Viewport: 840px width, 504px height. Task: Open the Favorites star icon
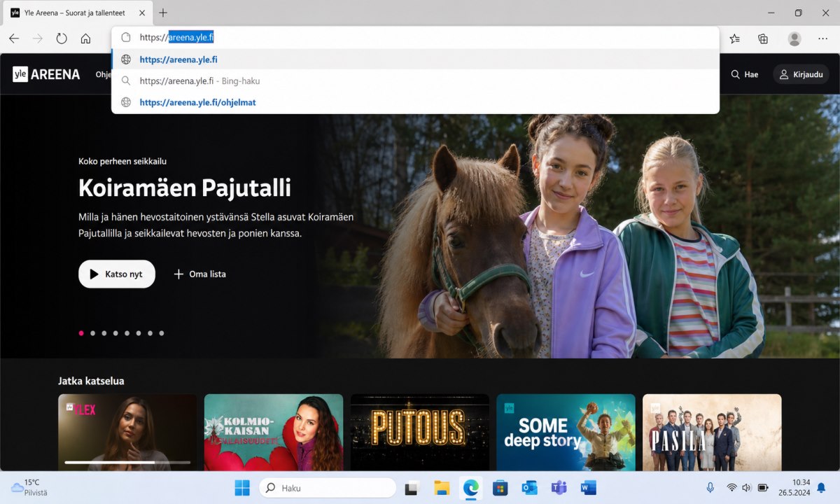734,38
